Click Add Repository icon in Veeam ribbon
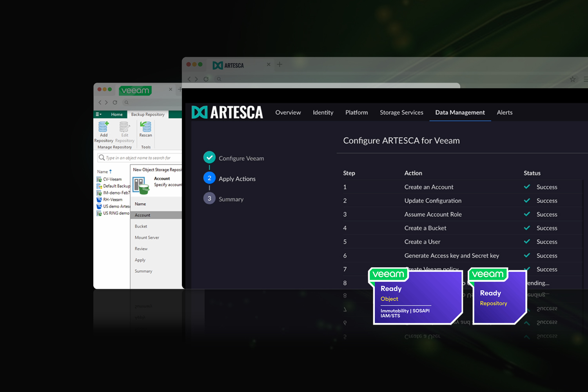 click(103, 127)
